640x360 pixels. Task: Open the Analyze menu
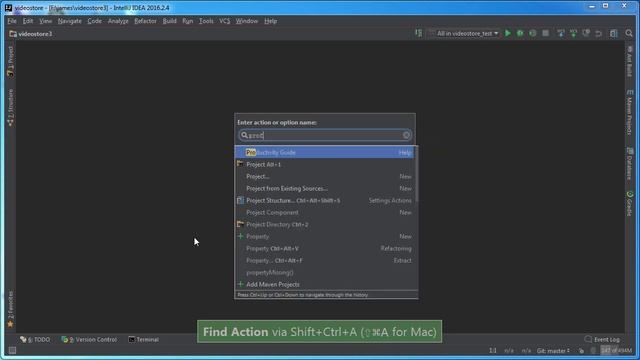click(118, 21)
